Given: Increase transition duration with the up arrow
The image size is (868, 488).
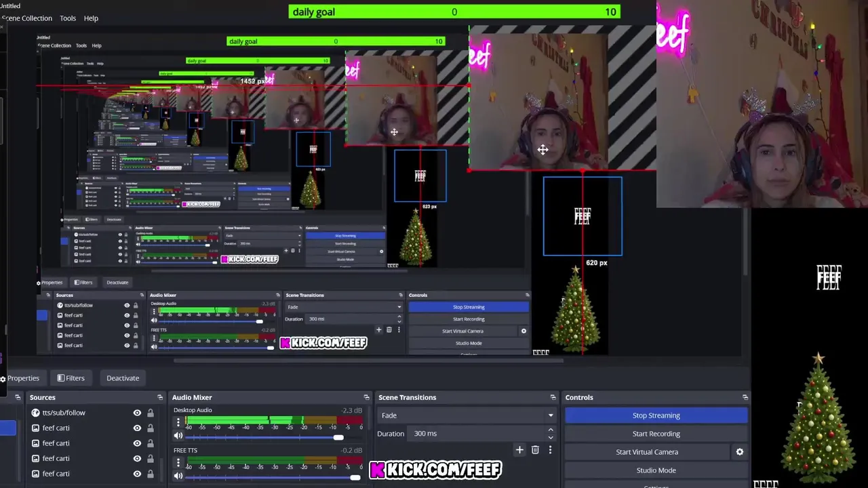Looking at the screenshot, I should 550,430.
